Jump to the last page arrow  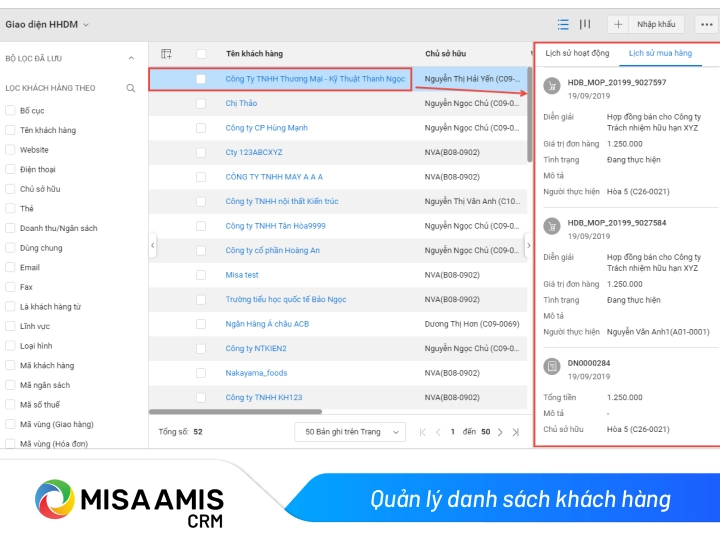[x=516, y=432]
